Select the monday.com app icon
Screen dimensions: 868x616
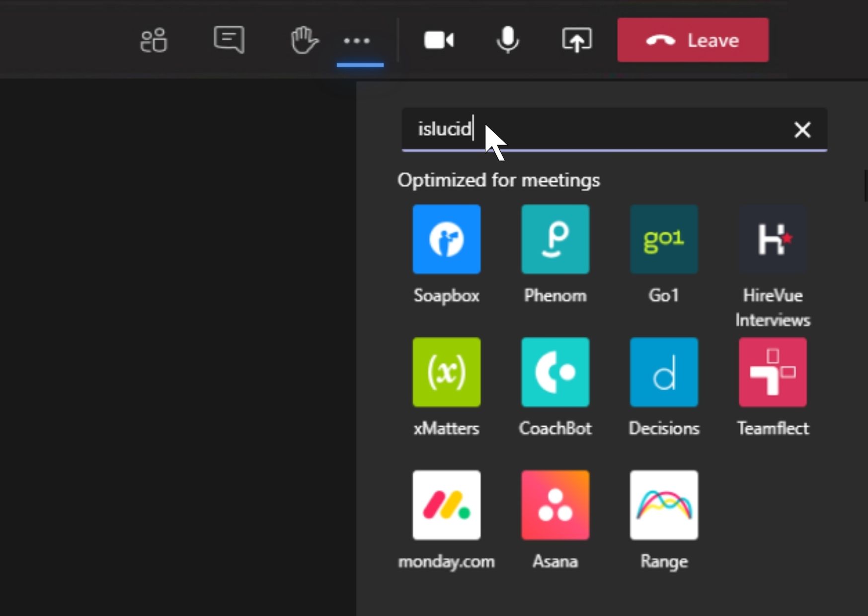[447, 505]
